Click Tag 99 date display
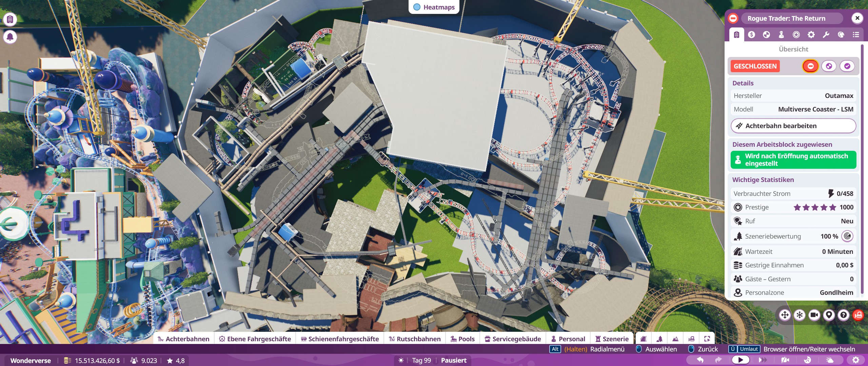This screenshot has height=366, width=868. 421,361
